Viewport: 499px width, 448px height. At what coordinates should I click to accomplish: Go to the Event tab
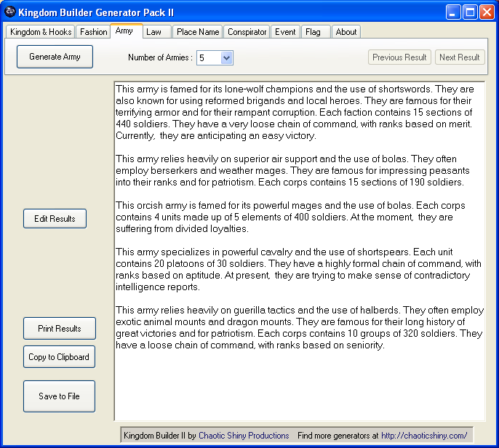click(x=285, y=32)
